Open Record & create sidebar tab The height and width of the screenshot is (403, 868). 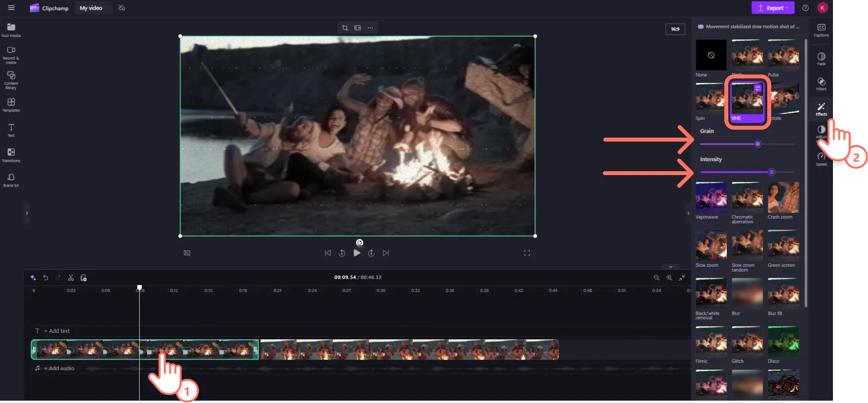(11, 55)
